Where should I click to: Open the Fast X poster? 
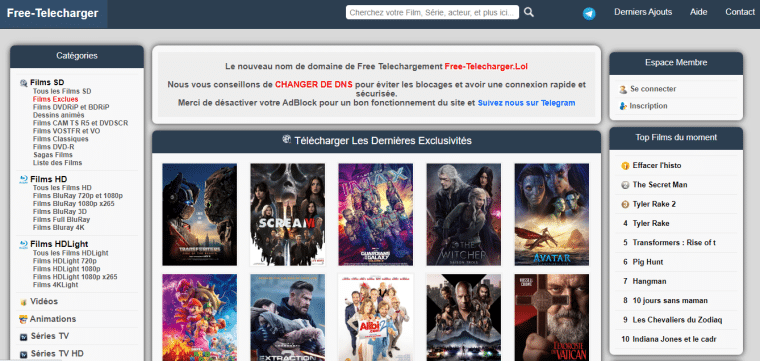[x=464, y=317]
